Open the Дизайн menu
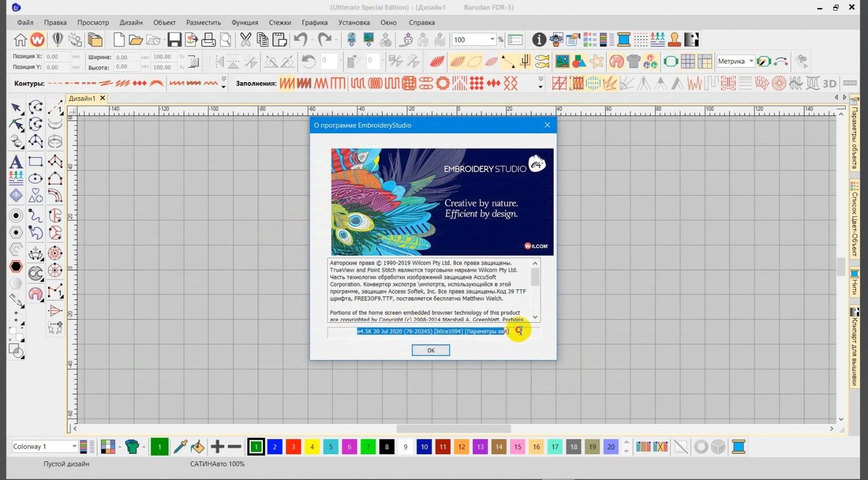 131,23
